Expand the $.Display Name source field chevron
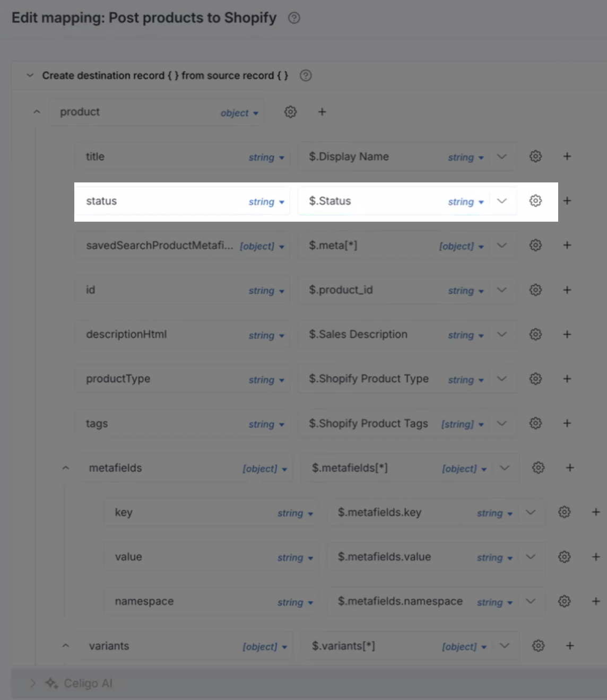 502,156
